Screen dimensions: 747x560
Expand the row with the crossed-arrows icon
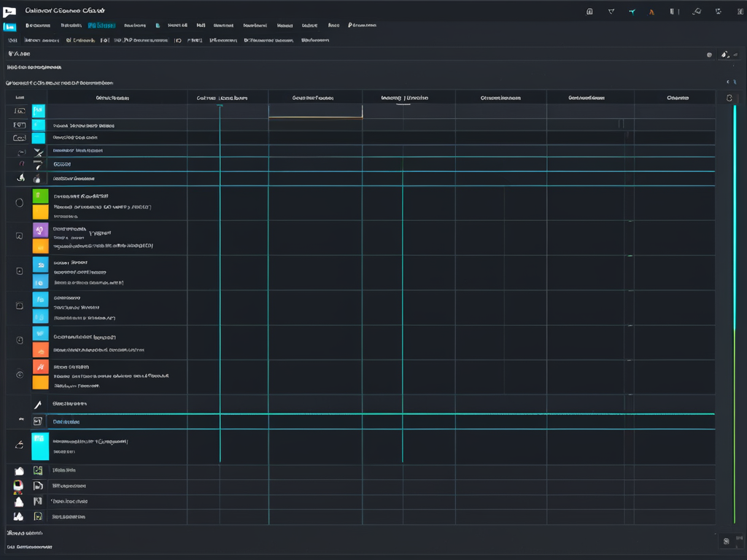[x=38, y=152]
